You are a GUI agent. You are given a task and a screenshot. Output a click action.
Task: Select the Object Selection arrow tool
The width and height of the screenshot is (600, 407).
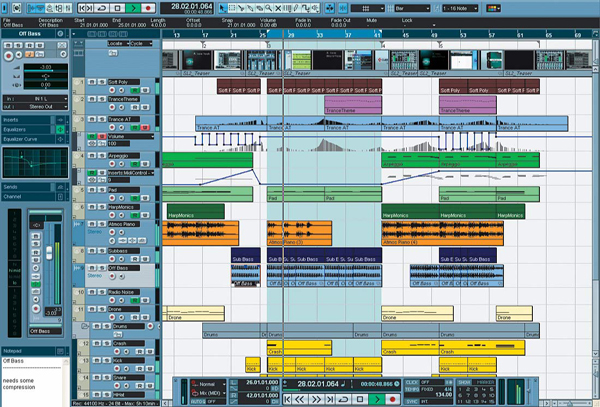pos(223,8)
